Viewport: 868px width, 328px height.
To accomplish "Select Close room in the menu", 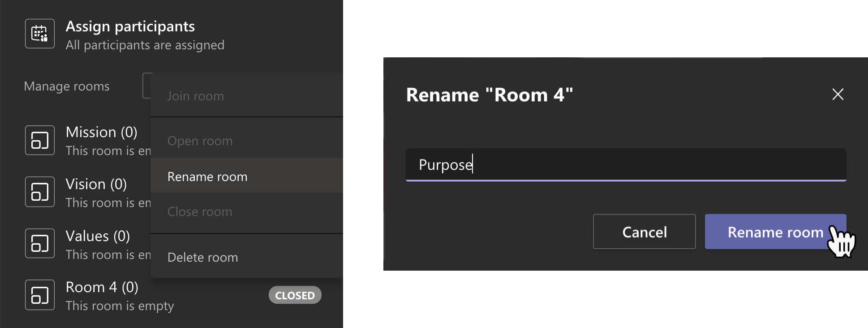I will (200, 211).
